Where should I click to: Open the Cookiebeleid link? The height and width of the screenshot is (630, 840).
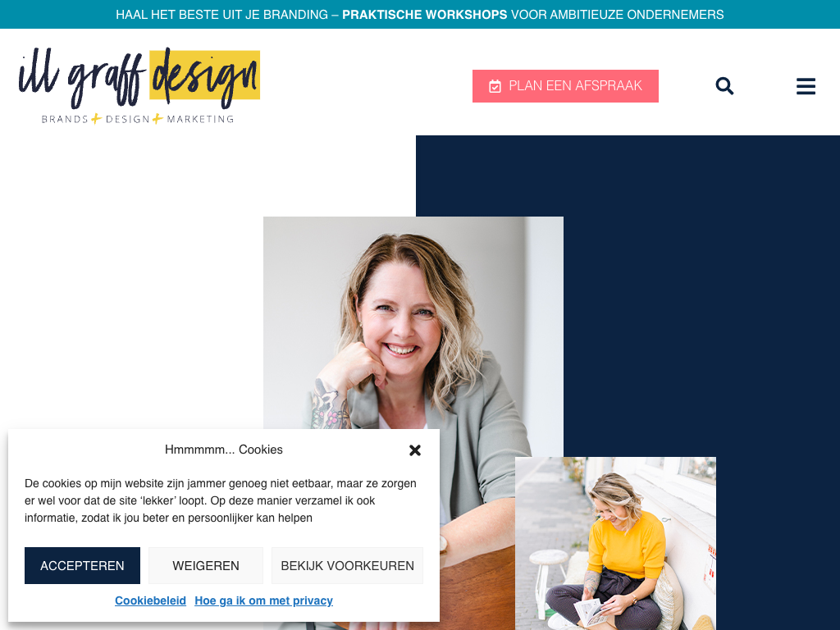coord(151,600)
